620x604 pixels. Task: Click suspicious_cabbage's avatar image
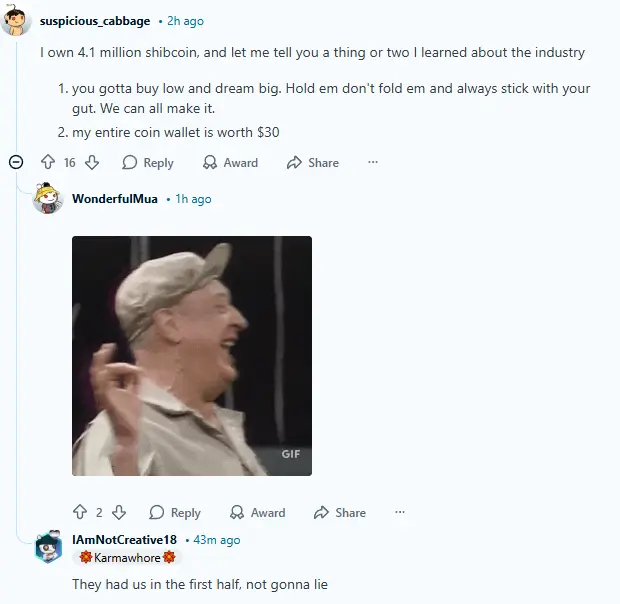[x=15, y=21]
